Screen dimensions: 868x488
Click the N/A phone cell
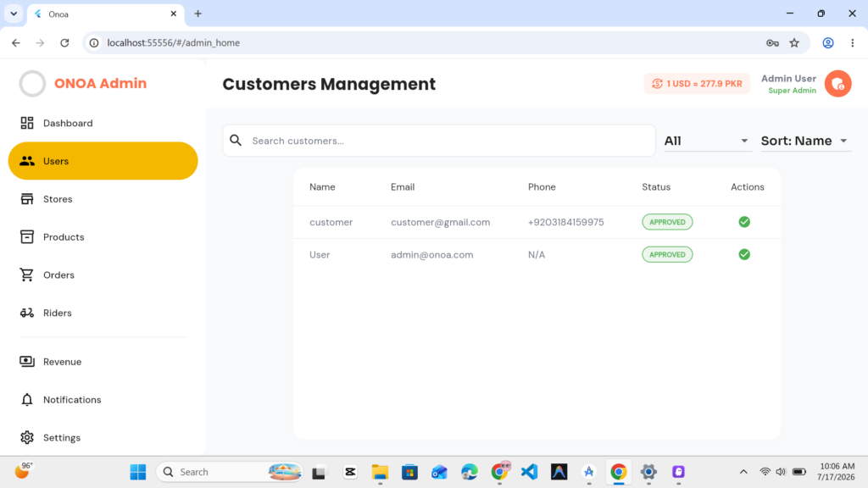click(537, 254)
